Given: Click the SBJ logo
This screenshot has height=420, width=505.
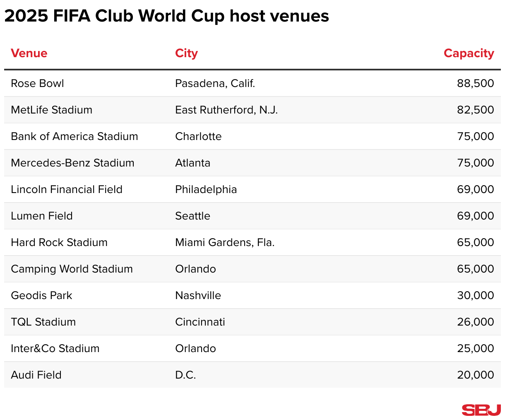Looking at the screenshot, I should [481, 410].
